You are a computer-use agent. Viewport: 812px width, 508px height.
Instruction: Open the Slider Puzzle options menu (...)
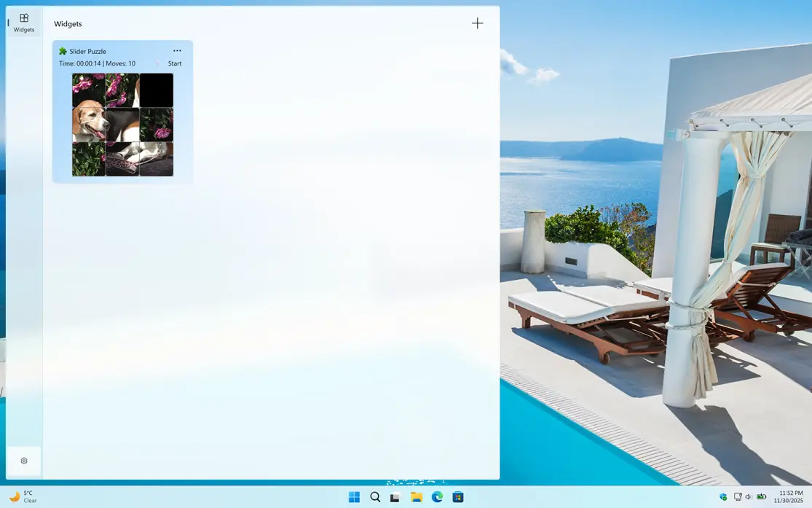[177, 51]
